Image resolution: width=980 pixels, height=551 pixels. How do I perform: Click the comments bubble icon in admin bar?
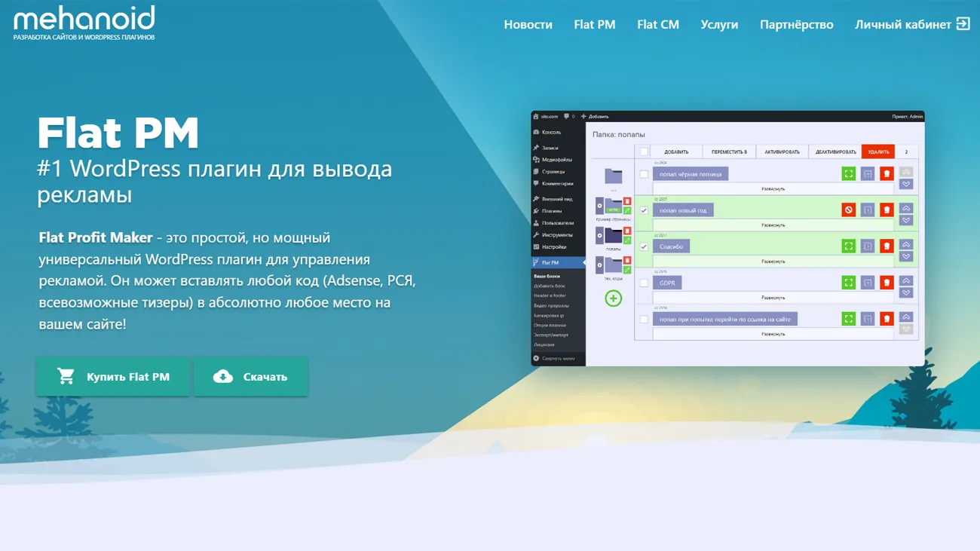(x=566, y=117)
